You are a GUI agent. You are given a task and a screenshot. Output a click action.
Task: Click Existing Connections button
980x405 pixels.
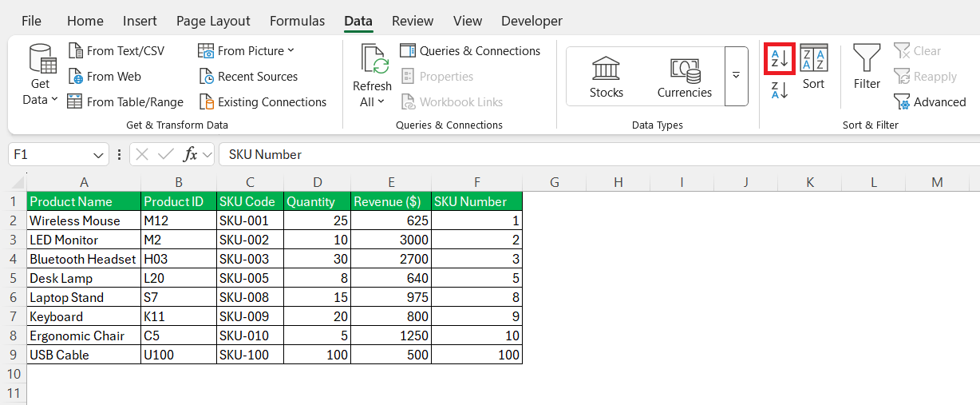(x=263, y=102)
